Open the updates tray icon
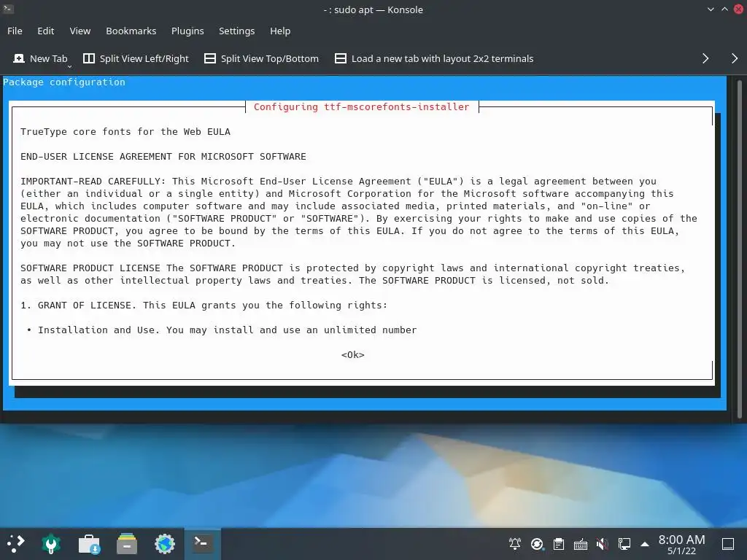 (x=537, y=544)
